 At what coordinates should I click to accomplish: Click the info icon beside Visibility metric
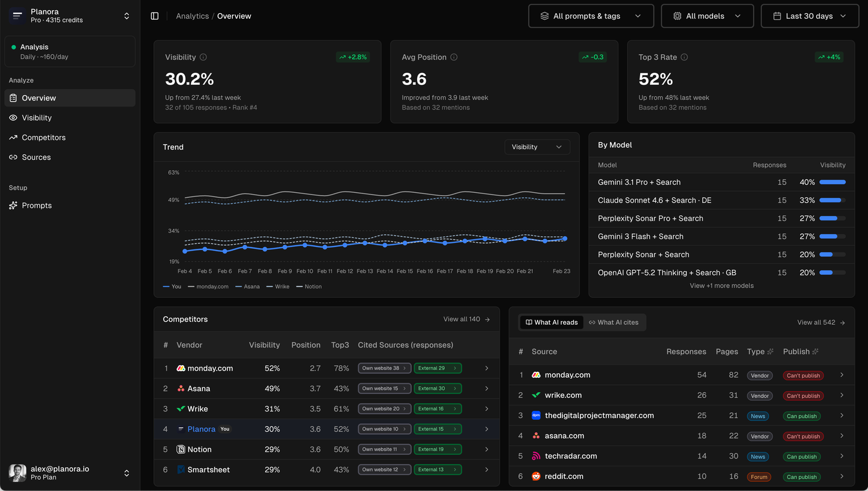203,57
